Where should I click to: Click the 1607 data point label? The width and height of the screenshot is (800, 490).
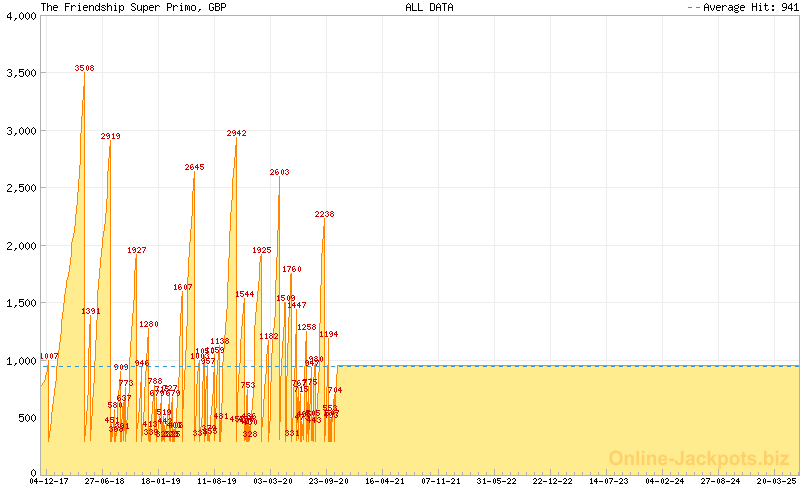click(182, 287)
